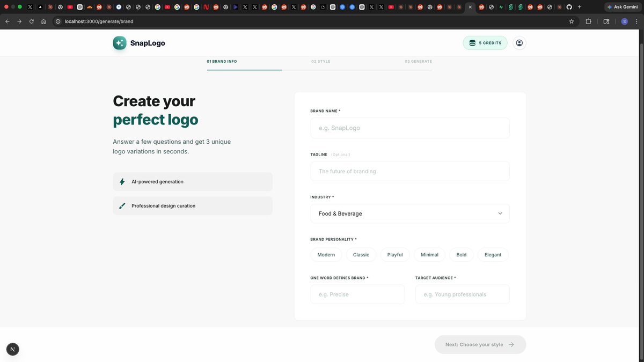Image resolution: width=644 pixels, height=362 pixels.
Task: Toggle the Classic personality chip
Action: tap(361, 255)
